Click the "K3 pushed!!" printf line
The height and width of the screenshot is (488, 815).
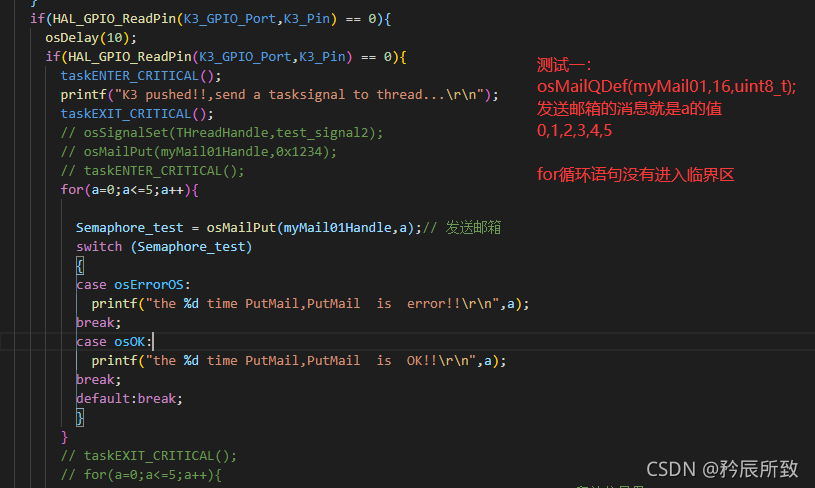[280, 95]
